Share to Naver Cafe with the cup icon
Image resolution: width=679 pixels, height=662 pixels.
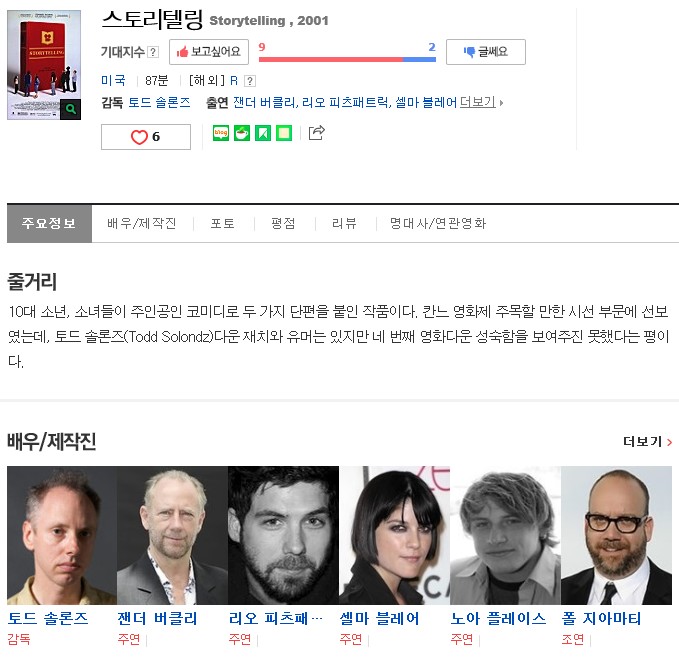click(242, 133)
